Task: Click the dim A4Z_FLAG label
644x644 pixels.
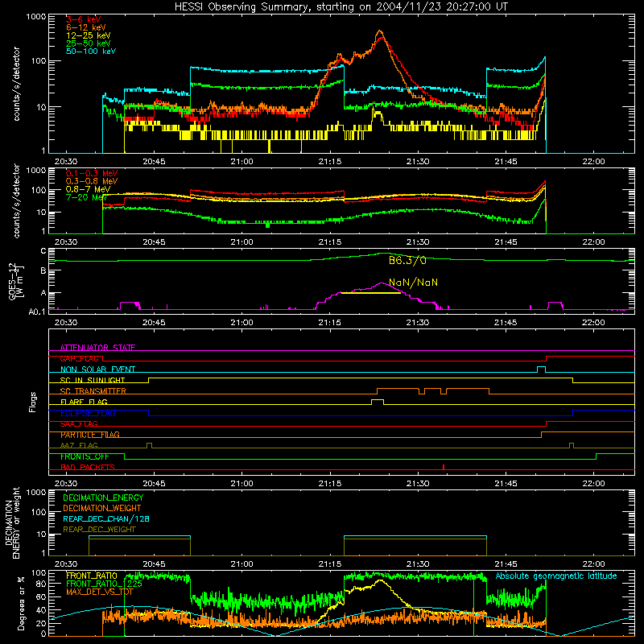Action: point(79,445)
